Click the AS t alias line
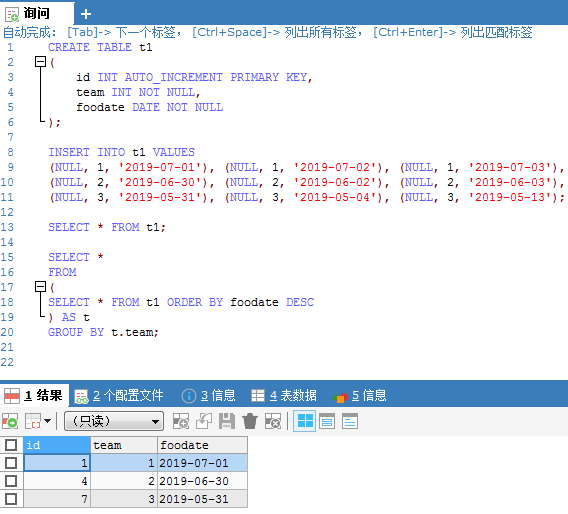 coord(69,317)
